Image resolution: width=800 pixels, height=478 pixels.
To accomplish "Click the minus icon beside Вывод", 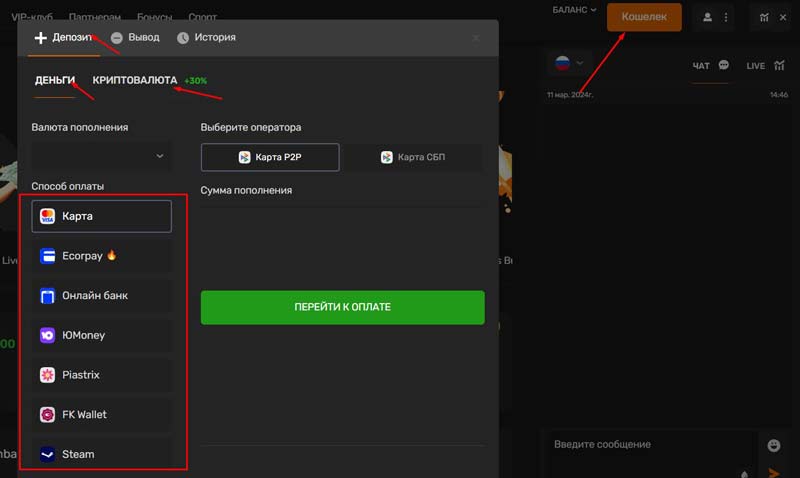I will (x=117, y=38).
